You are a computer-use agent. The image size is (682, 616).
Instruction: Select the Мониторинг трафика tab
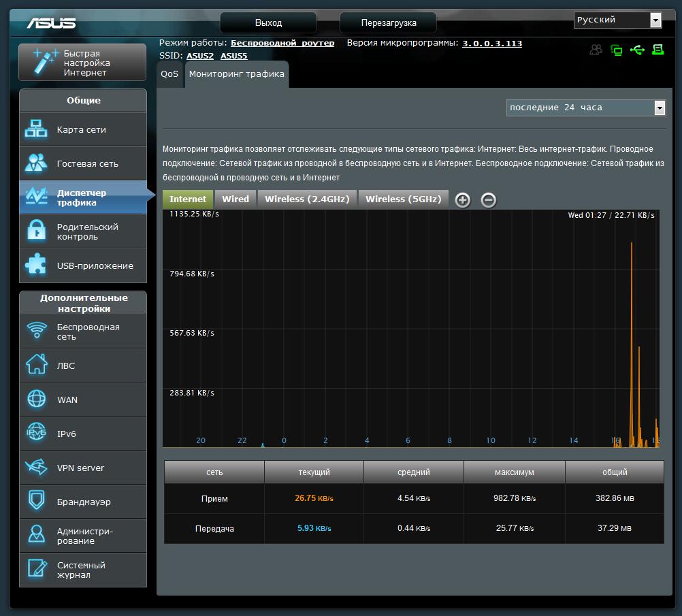click(x=237, y=74)
